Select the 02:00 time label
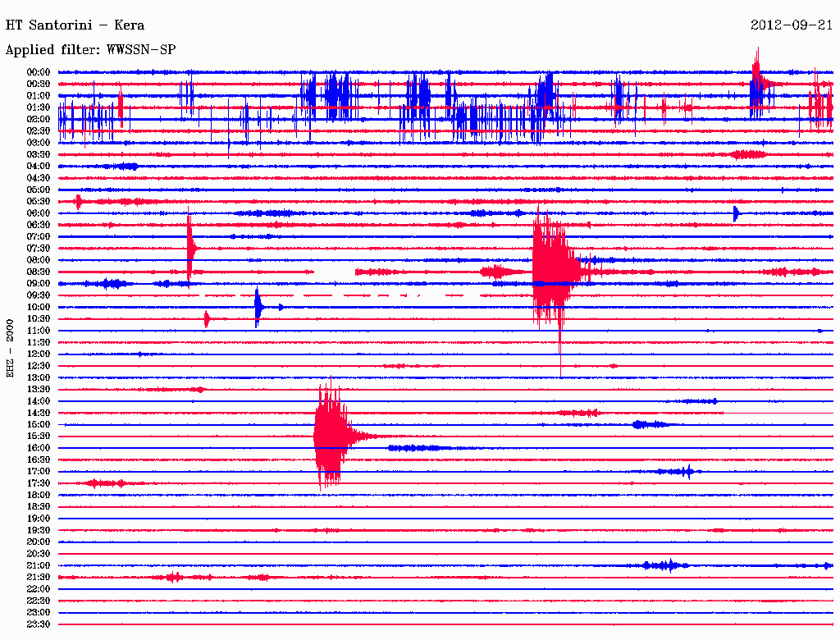Viewport: 840px width, 640px height. [39, 119]
